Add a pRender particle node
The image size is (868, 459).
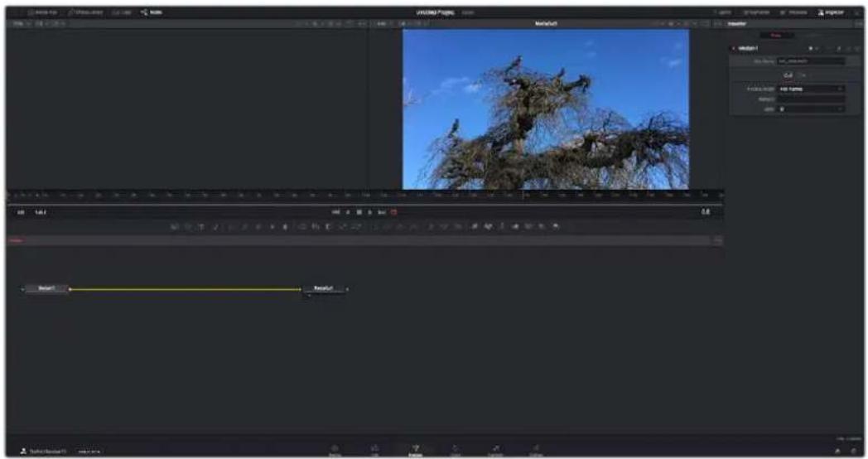(458, 226)
